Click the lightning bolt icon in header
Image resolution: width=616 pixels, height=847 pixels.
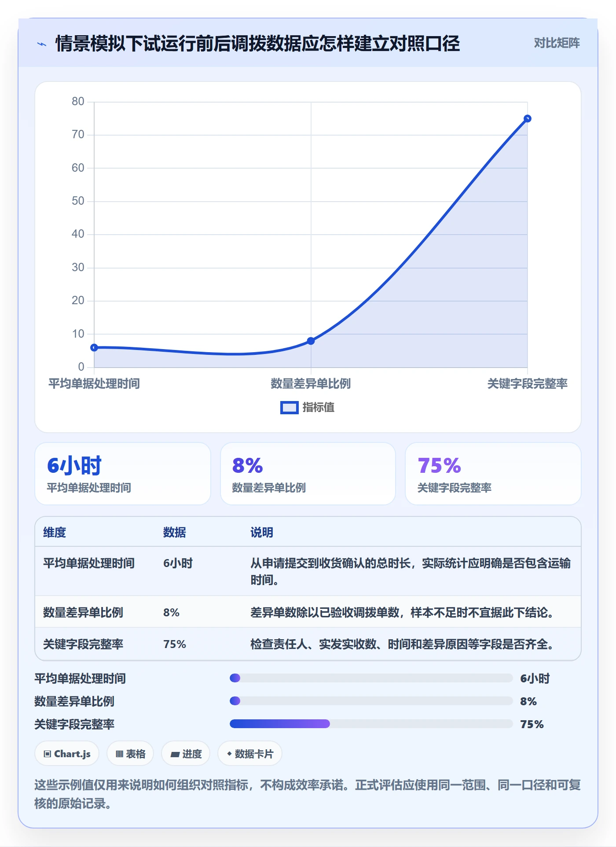pos(42,44)
